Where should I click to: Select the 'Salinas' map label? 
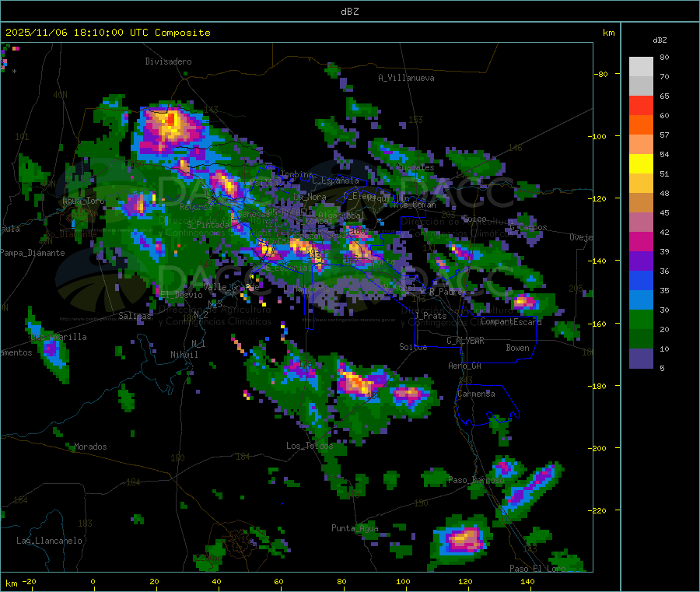click(135, 316)
